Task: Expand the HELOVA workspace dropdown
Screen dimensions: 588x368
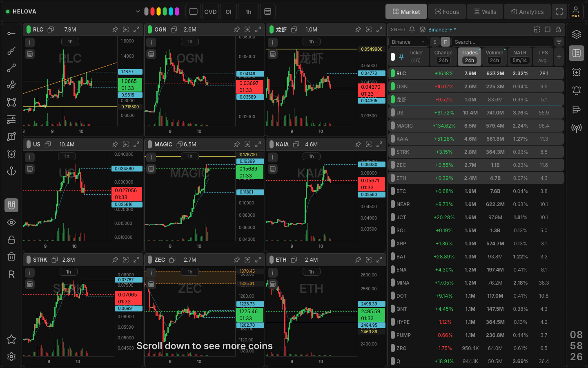Action: click(138, 11)
